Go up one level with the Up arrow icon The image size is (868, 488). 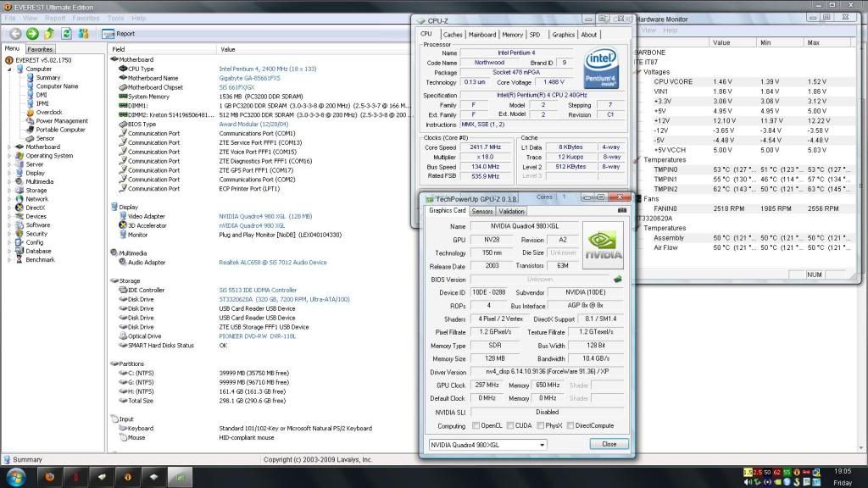pyautogui.click(x=49, y=34)
